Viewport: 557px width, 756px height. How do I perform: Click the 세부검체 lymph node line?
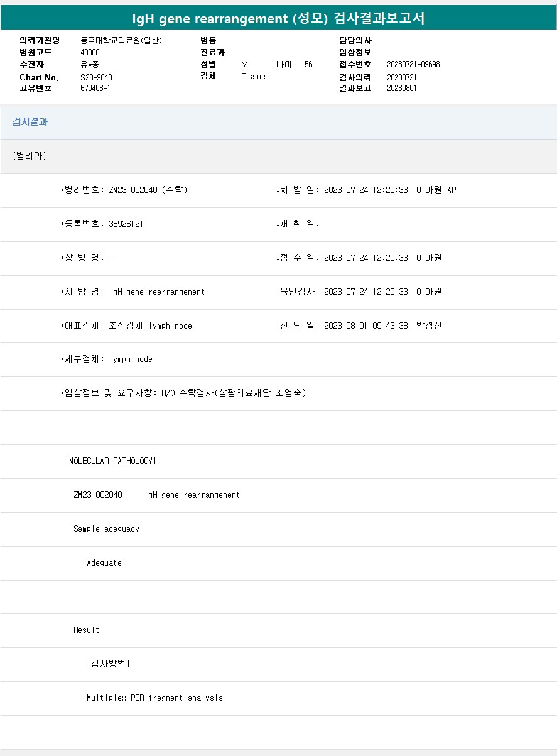(106, 359)
